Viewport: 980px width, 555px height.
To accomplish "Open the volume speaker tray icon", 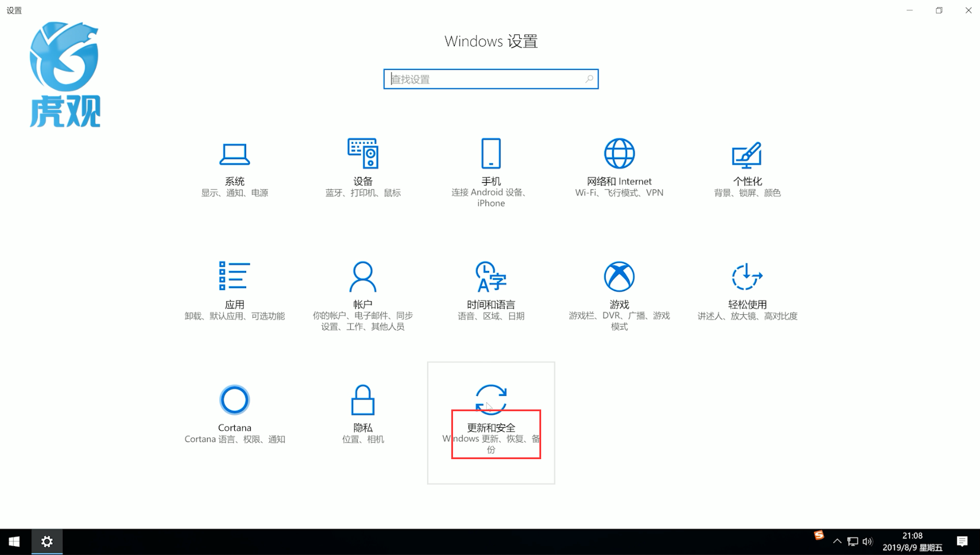I will point(868,541).
